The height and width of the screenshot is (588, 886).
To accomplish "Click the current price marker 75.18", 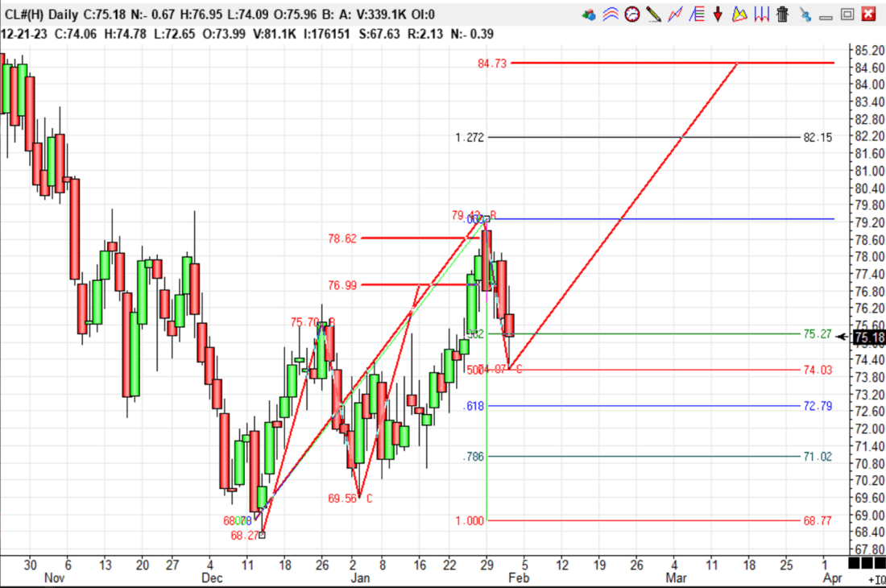I will tap(868, 337).
